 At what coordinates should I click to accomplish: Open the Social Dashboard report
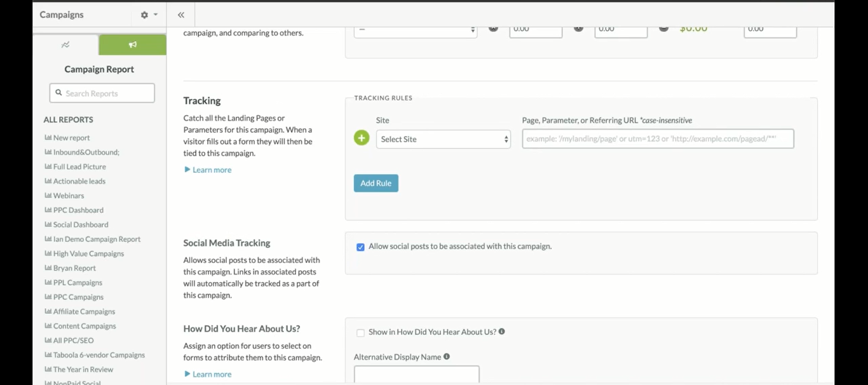click(81, 225)
